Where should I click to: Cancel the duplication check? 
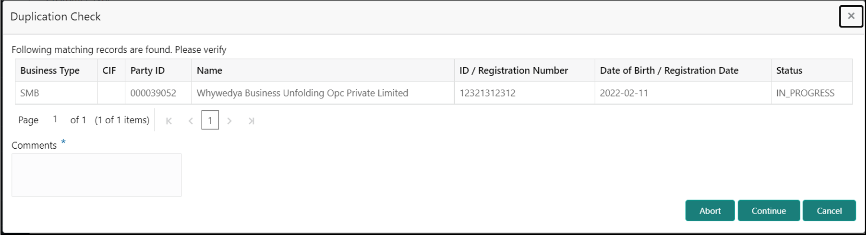829,211
